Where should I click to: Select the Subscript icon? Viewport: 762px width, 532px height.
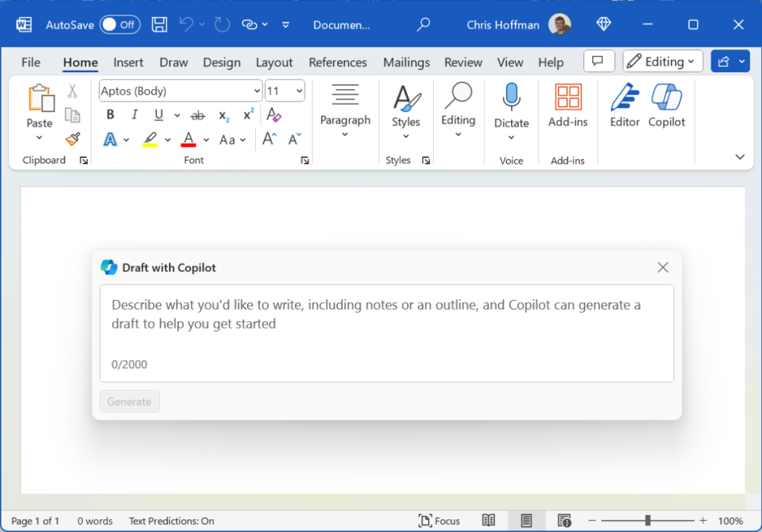pos(222,115)
